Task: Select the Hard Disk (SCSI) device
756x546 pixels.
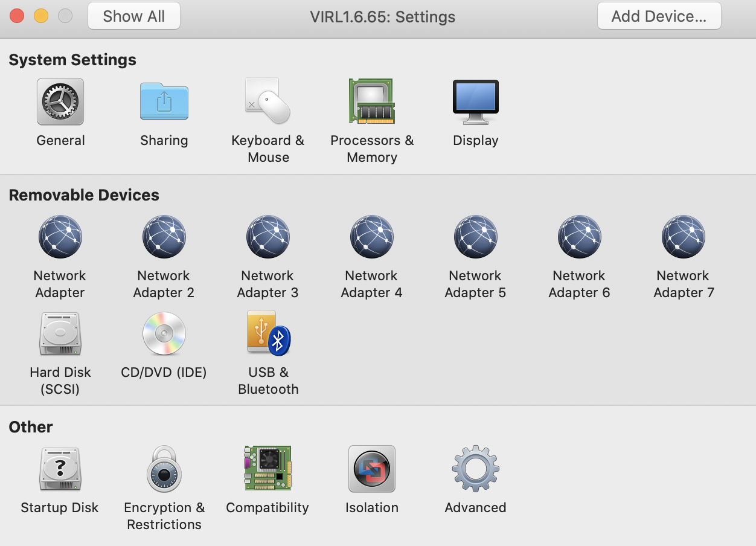Action: [60, 333]
